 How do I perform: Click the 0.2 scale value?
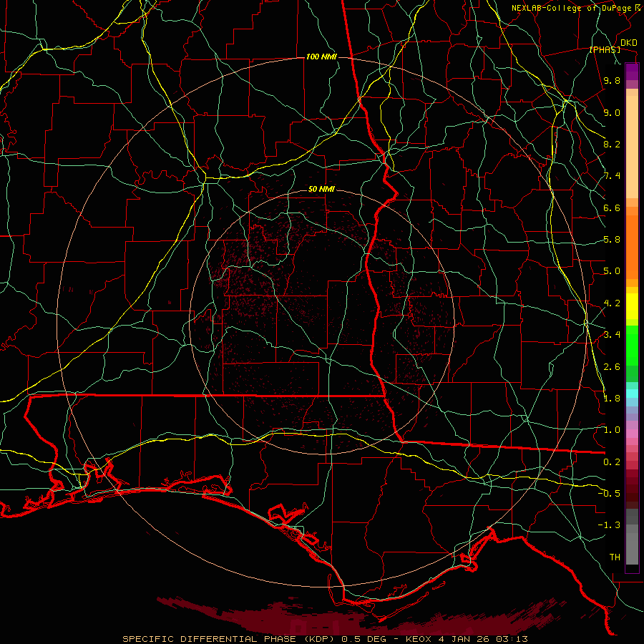[x=612, y=462]
